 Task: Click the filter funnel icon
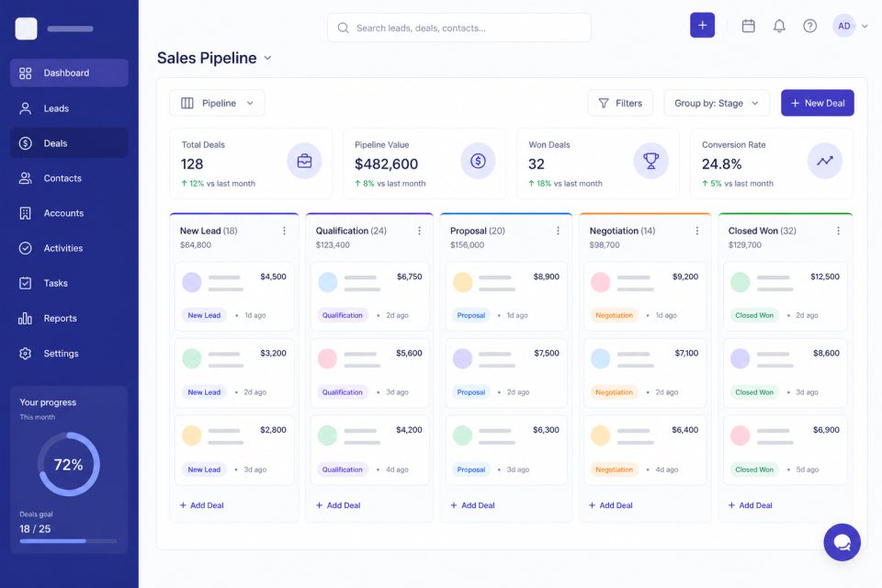(x=604, y=103)
